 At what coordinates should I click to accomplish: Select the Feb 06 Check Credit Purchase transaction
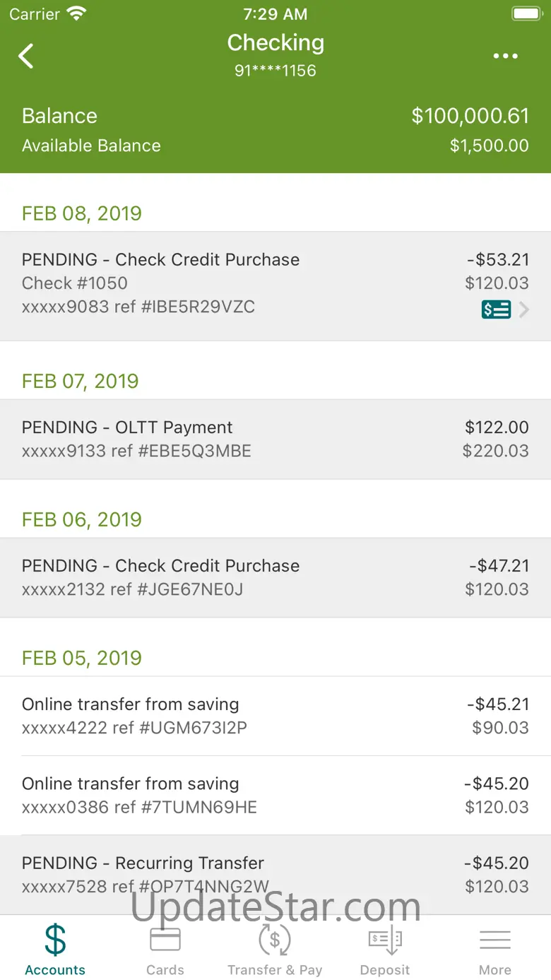pos(275,577)
